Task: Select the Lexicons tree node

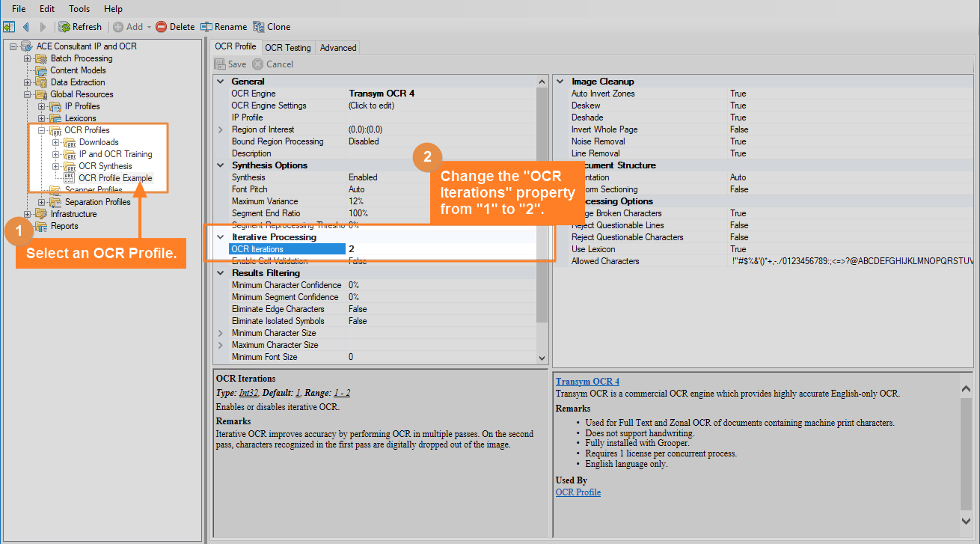Action: click(x=81, y=118)
